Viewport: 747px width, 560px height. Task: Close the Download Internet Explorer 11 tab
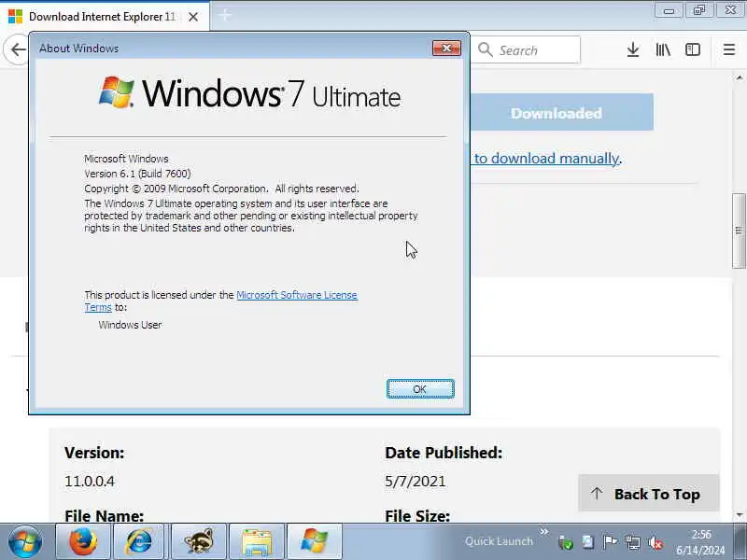pos(193,17)
